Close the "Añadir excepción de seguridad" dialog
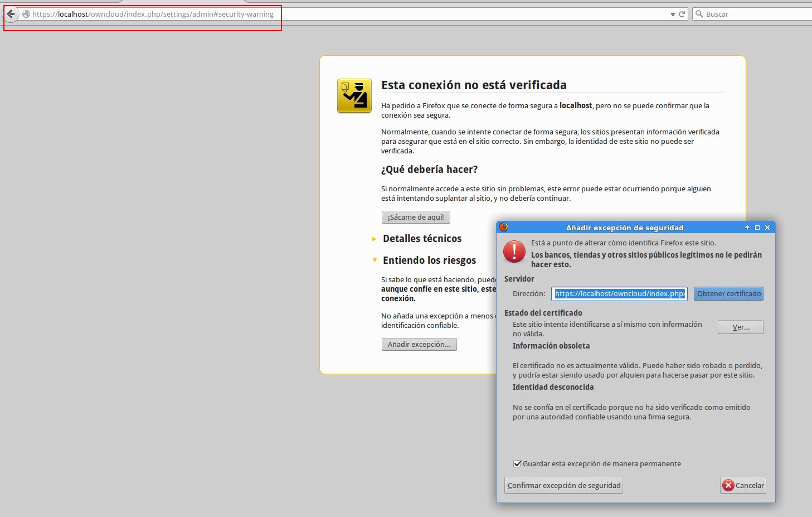This screenshot has width=812, height=517. (767, 228)
